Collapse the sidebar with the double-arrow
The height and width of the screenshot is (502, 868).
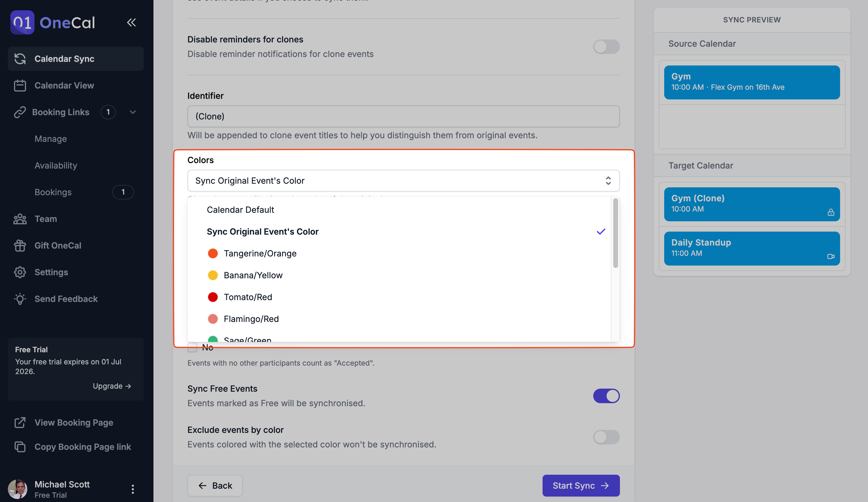pyautogui.click(x=131, y=22)
